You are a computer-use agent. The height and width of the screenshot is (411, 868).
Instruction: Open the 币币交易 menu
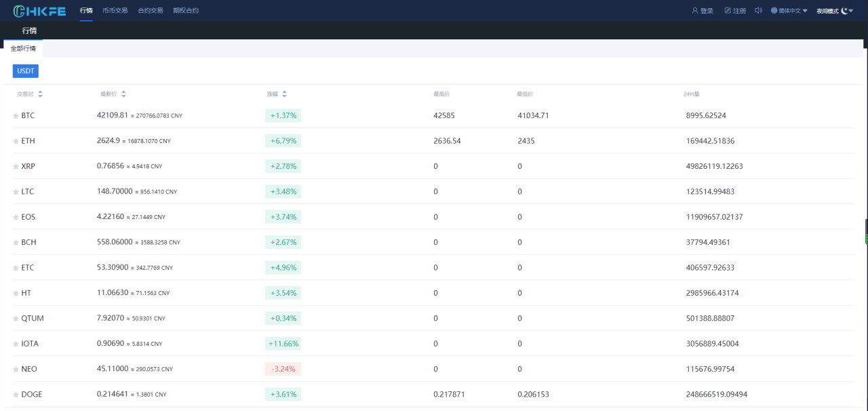[x=115, y=11]
